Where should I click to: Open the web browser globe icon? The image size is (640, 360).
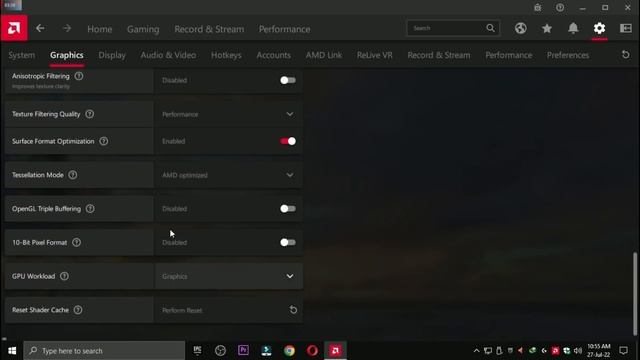coord(520,28)
